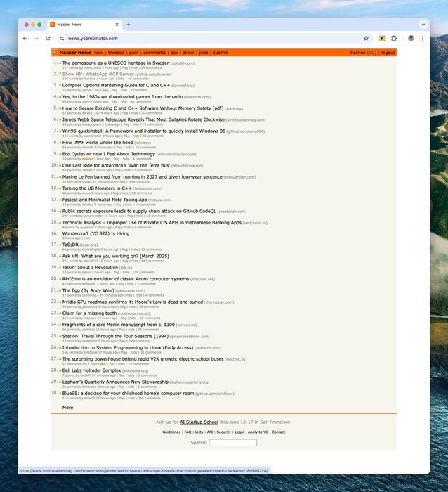Viewport: 448px width, 492px height.
Task: Open a new browser tab with plus
Action: (x=129, y=25)
